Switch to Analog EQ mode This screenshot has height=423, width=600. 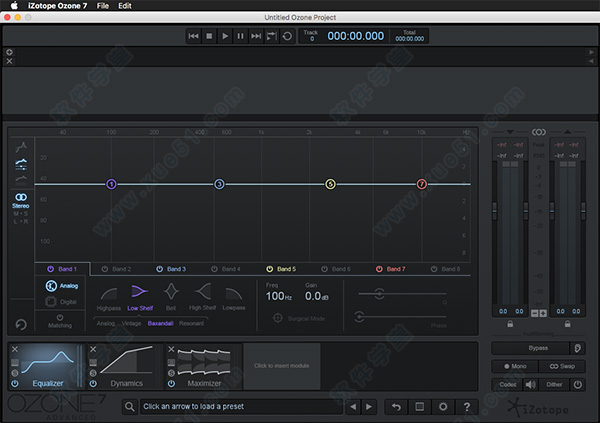(62, 286)
